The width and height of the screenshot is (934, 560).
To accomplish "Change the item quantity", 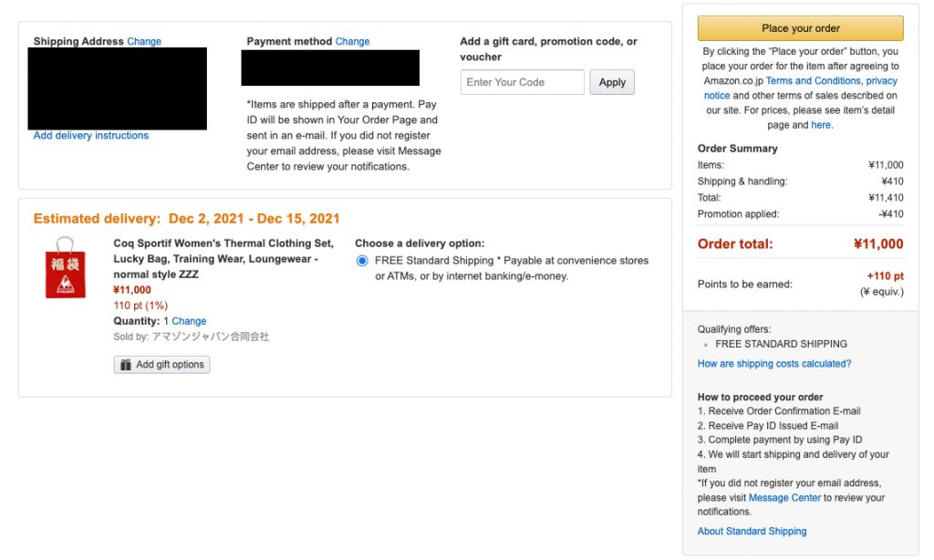I will tap(189, 321).
